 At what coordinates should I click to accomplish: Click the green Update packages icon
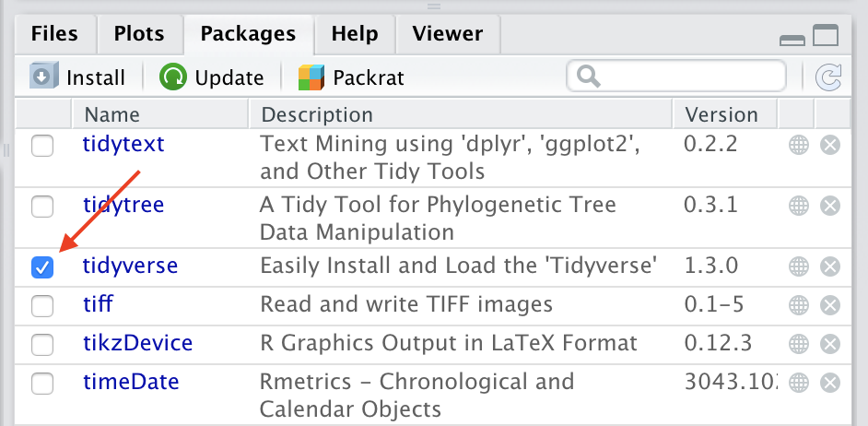172,77
